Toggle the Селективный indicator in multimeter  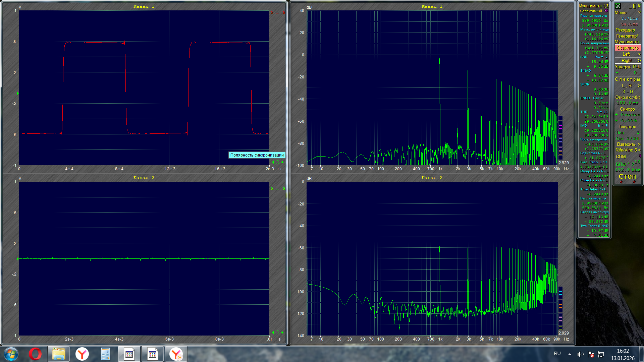coord(606,11)
